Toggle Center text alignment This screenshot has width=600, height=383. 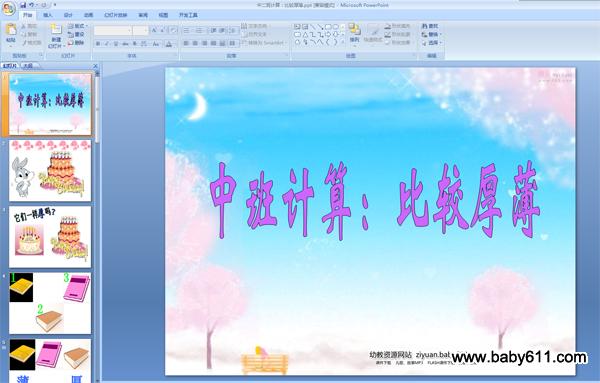coord(195,44)
